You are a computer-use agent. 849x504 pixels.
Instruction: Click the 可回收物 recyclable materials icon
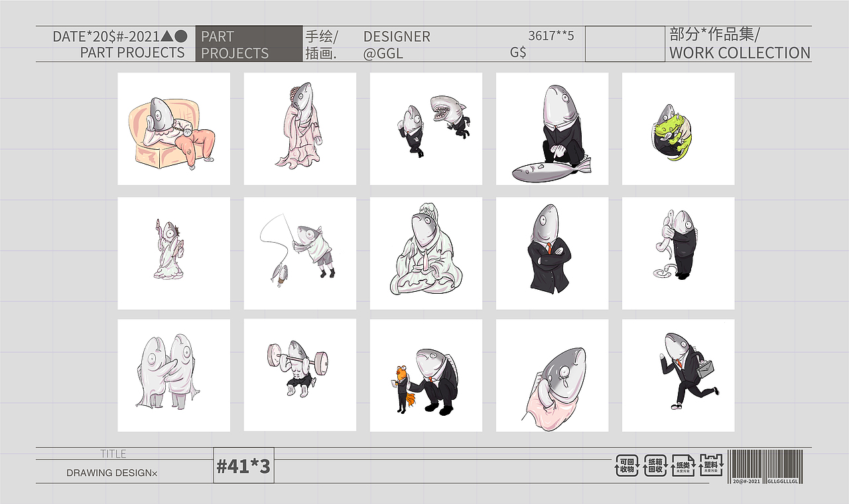tap(626, 464)
